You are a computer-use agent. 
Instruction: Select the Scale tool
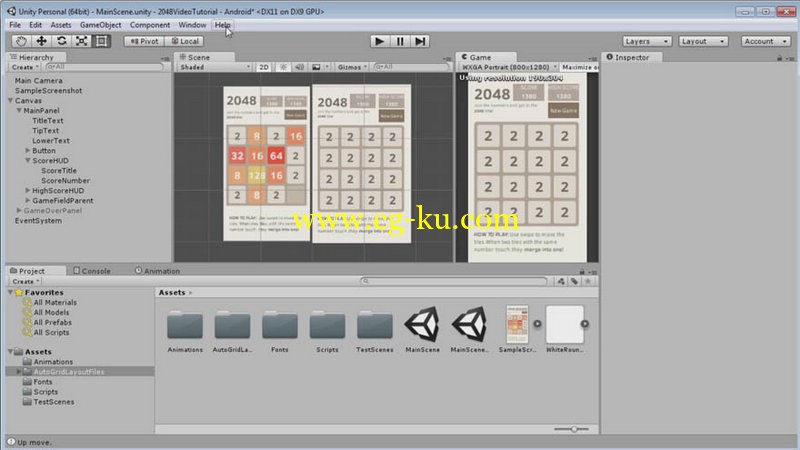[81, 41]
